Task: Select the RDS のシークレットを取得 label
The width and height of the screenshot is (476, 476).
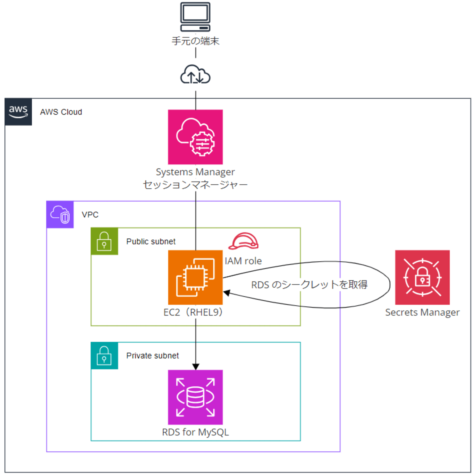Action: 309,285
